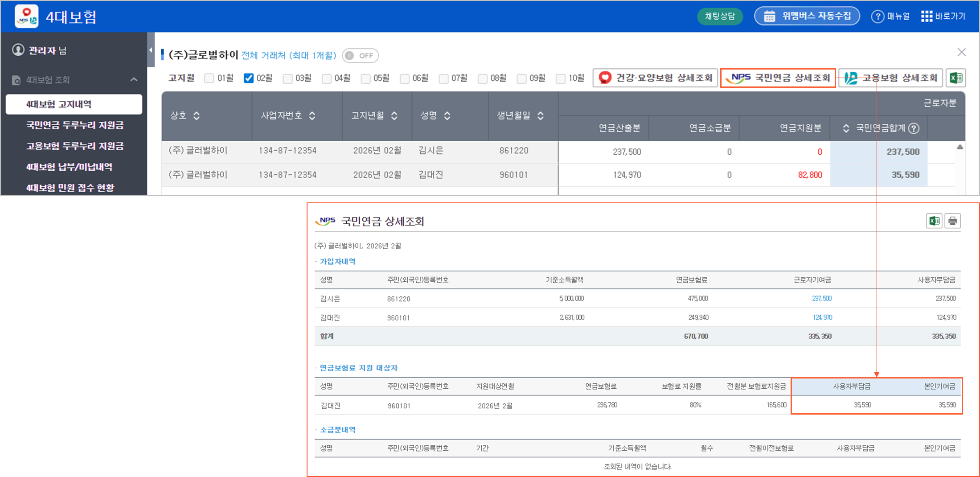Sort by 사업자번호 column arrows
Viewport: 980px width, 477px height.
[x=312, y=116]
